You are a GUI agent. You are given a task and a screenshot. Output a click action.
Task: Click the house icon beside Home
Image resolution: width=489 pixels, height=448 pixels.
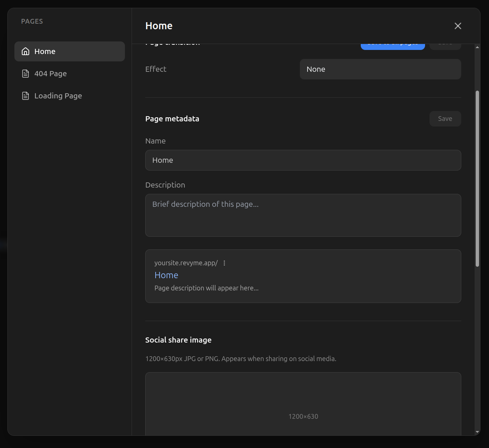(x=26, y=51)
